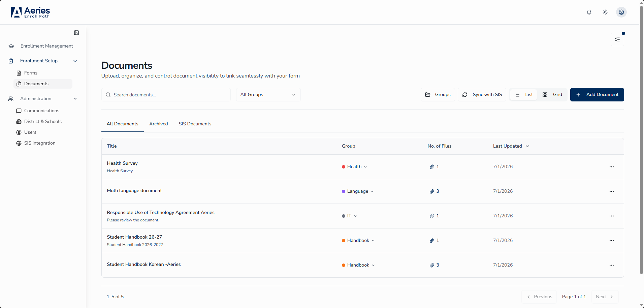
Task: Change group for Student Handbook 26-27
Action: pos(358,241)
